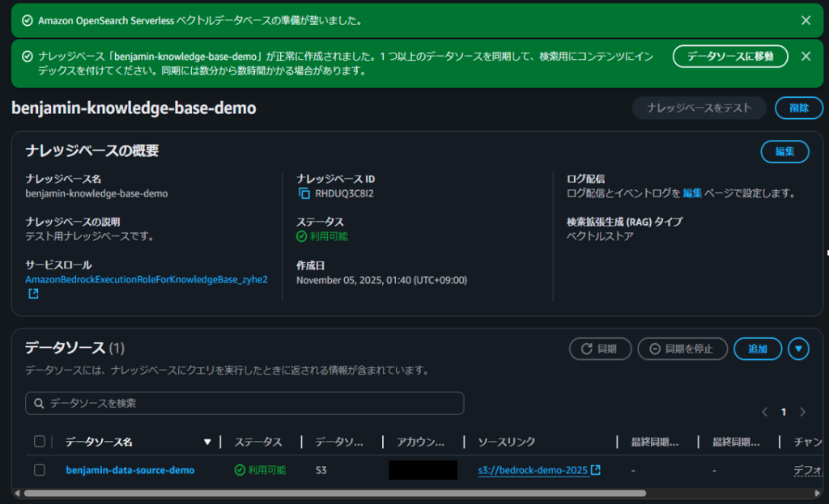Click the 同期 sync button

[599, 349]
